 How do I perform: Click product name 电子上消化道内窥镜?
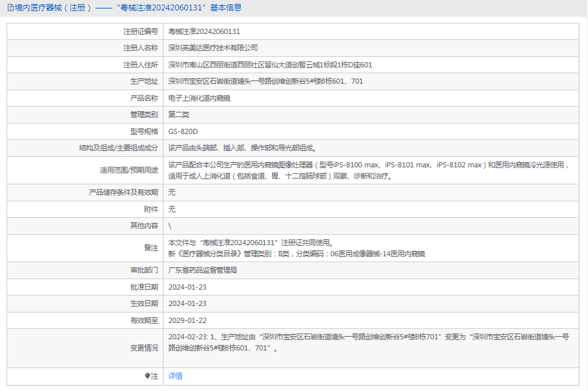click(199, 98)
